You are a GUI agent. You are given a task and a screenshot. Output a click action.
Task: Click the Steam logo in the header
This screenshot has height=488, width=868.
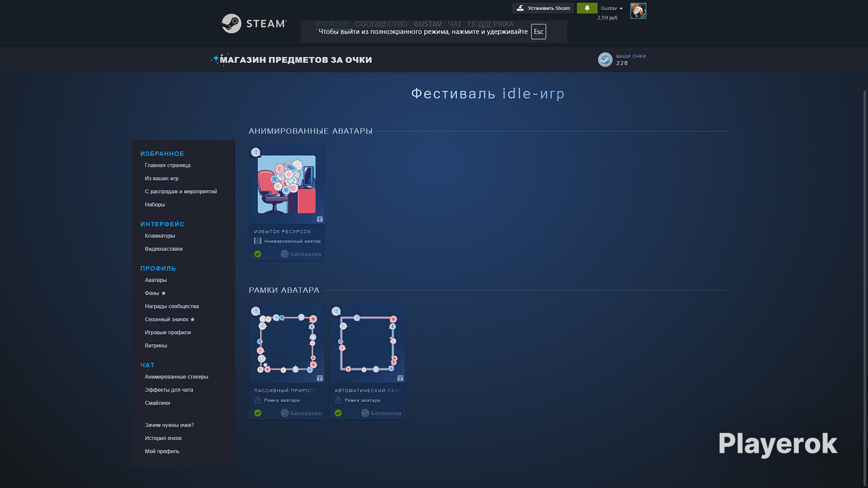tap(254, 23)
